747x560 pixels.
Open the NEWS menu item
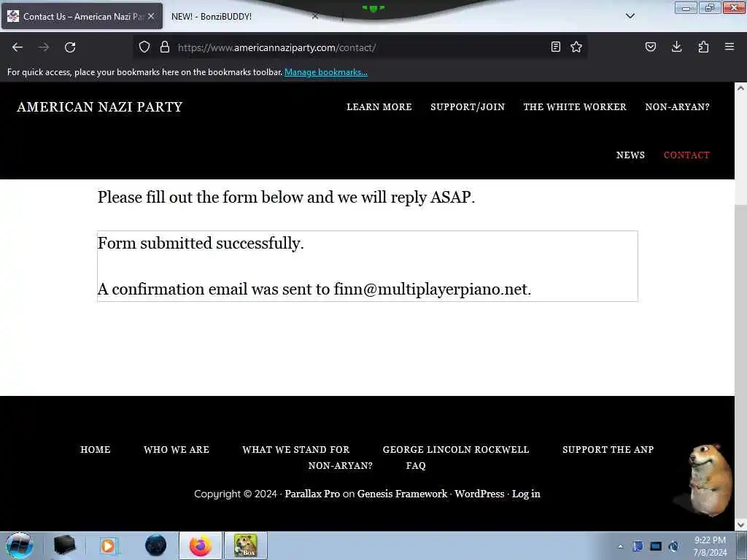point(630,155)
